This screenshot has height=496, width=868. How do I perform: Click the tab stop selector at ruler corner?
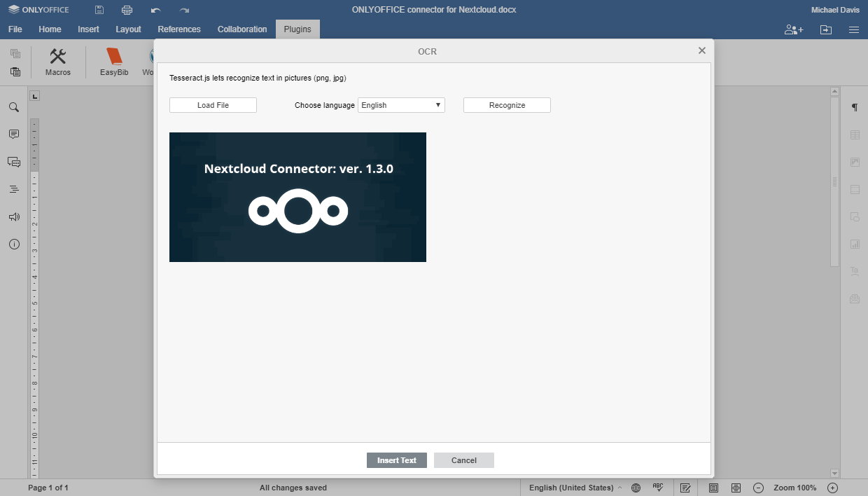pyautogui.click(x=35, y=95)
